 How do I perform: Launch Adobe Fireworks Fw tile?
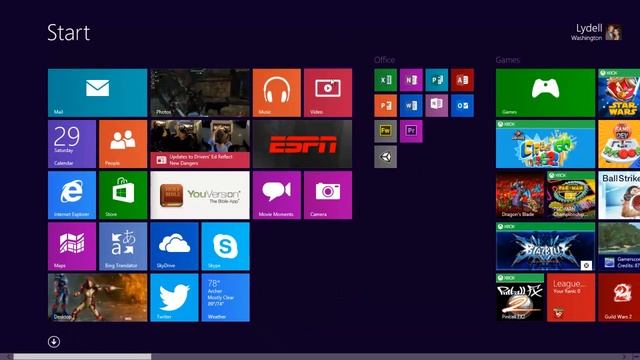click(385, 131)
